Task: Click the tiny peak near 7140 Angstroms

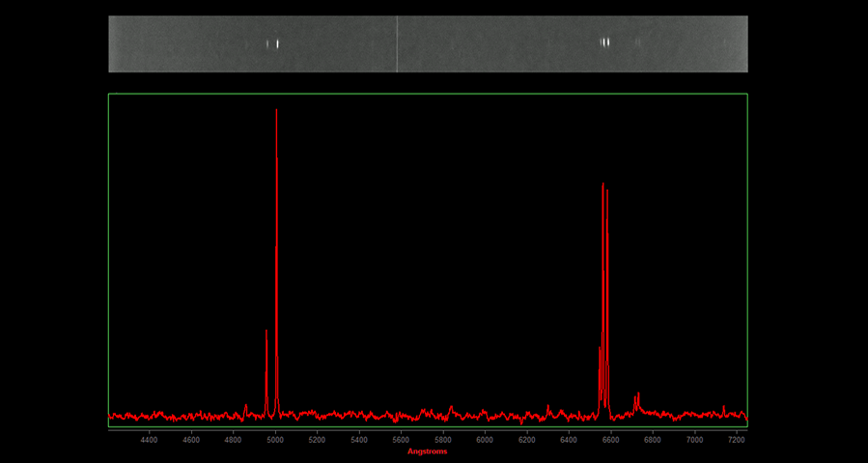Action: (724, 407)
